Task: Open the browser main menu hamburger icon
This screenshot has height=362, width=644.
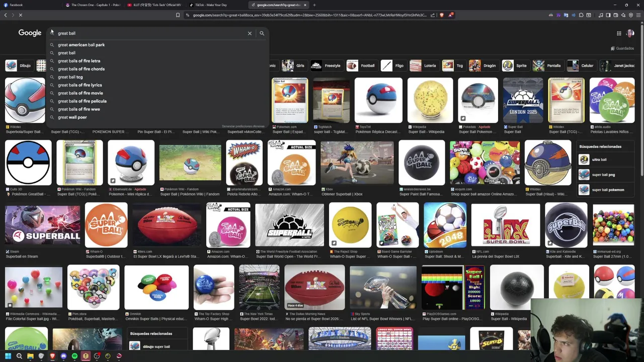Action: (x=638, y=15)
